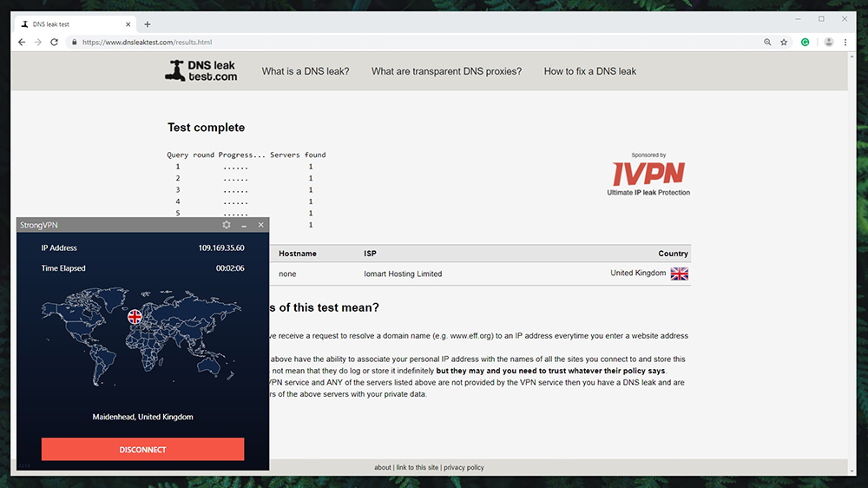
Task: Go forward in Chrome browser
Action: pos(37,42)
